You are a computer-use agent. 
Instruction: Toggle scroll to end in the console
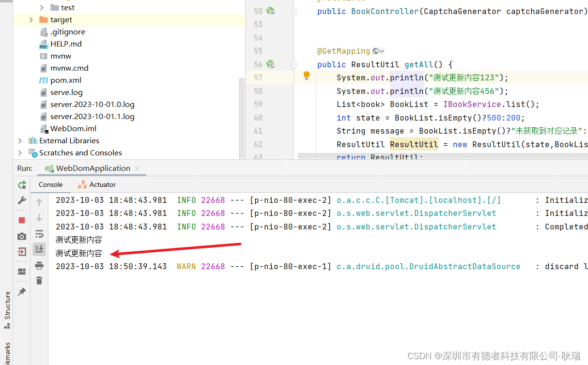[39, 249]
